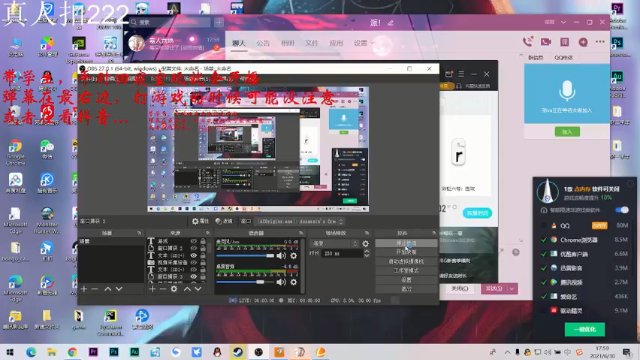Viewport: 640px width, 360px height.
Task: Uncheck 腾讯视频 in optimizer list
Action: pyautogui.click(x=544, y=282)
